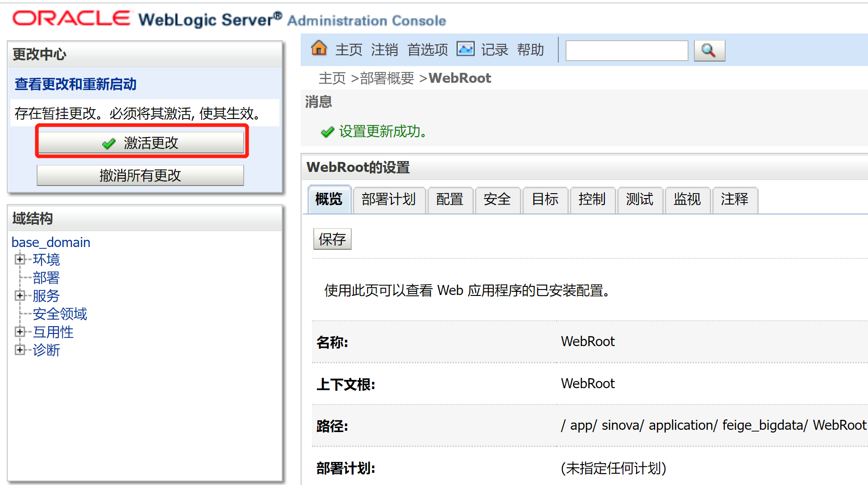
Task: Click the home house icon
Action: [x=319, y=48]
